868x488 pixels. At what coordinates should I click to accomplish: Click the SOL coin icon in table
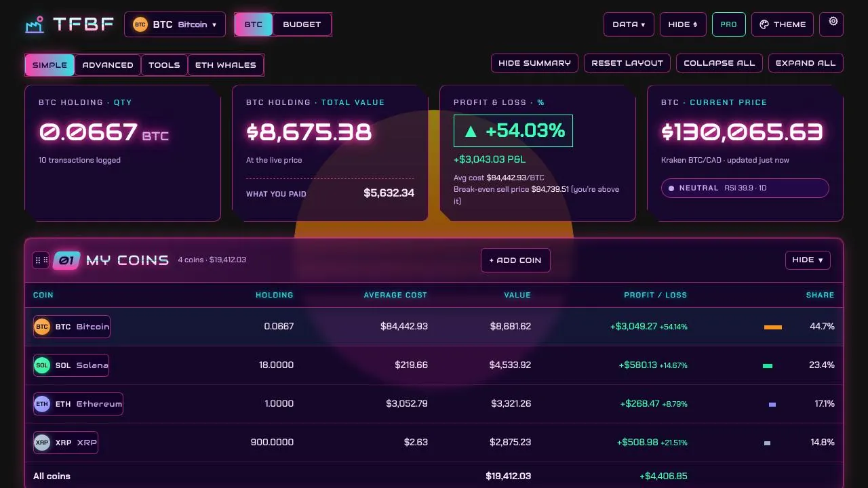point(42,365)
